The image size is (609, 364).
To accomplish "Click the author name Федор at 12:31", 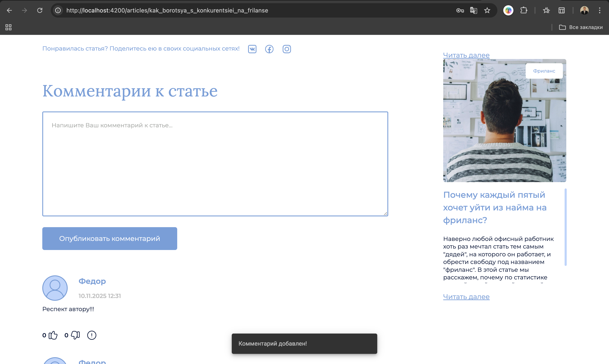I will 92,281.
